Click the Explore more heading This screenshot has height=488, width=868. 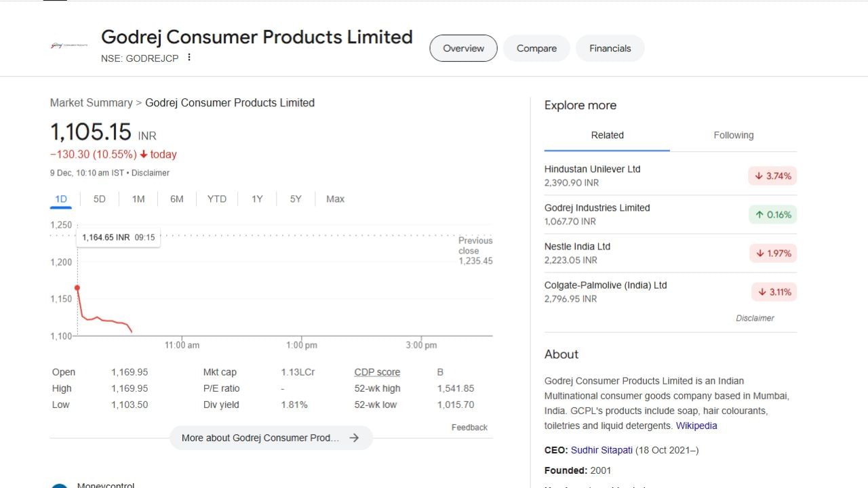(x=580, y=105)
